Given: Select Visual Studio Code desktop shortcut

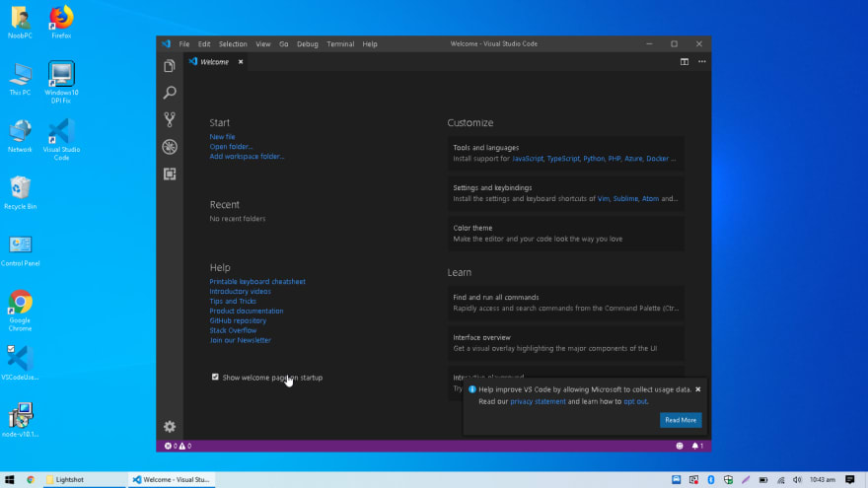Looking at the screenshot, I should click(x=61, y=139).
